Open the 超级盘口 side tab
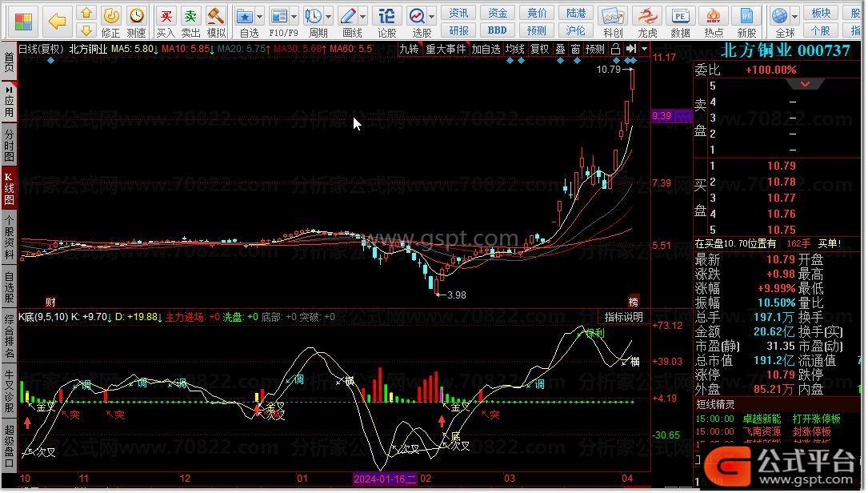 (9, 447)
